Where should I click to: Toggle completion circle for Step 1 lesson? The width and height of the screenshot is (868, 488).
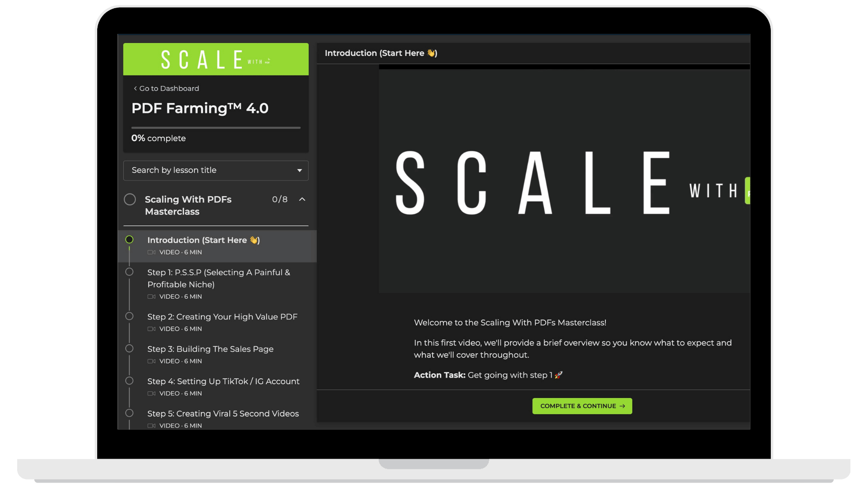pyautogui.click(x=129, y=272)
